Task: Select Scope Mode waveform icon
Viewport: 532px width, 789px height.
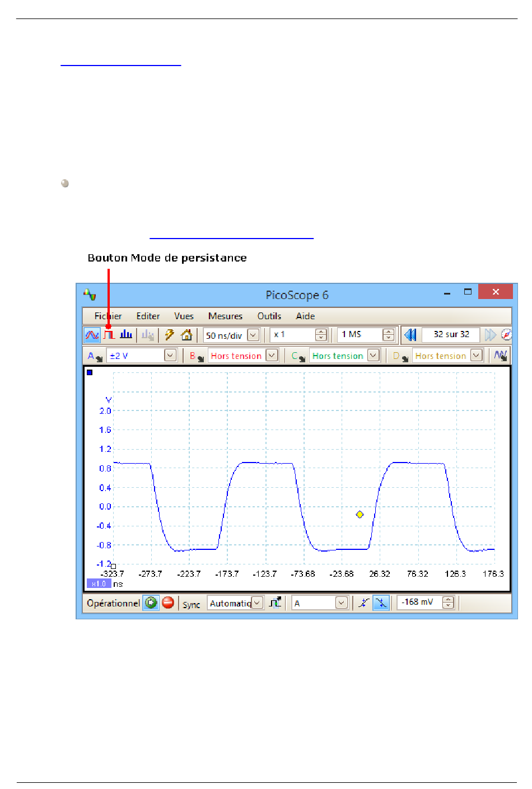Action: click(x=92, y=335)
